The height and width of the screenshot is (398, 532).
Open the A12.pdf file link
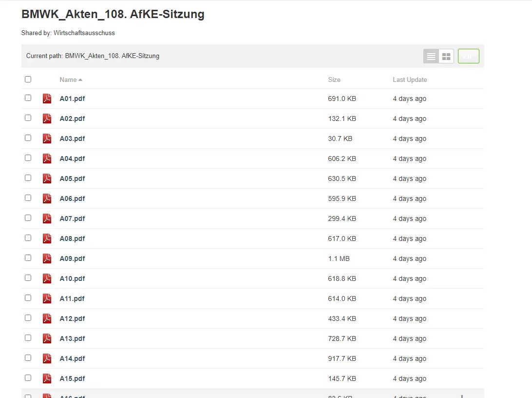pyautogui.click(x=72, y=318)
